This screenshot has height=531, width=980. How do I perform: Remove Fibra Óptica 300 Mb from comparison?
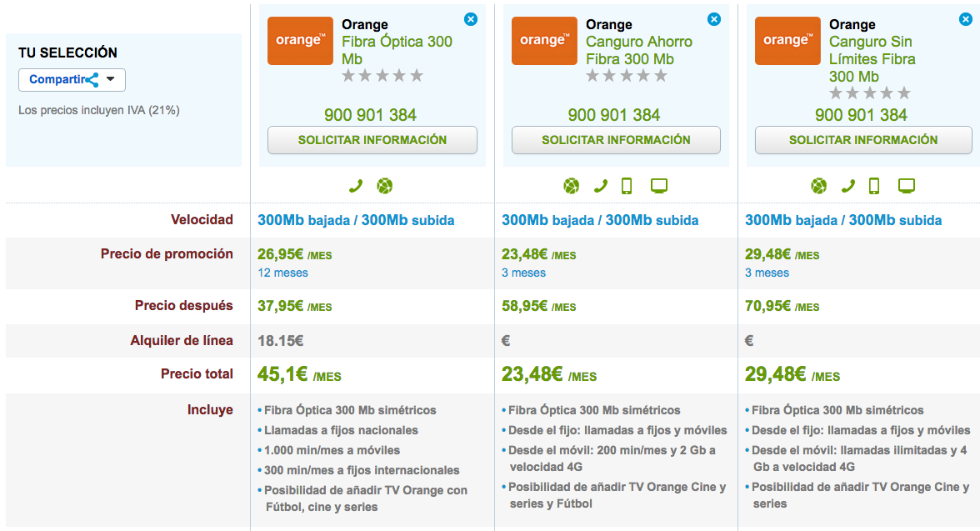click(x=471, y=19)
